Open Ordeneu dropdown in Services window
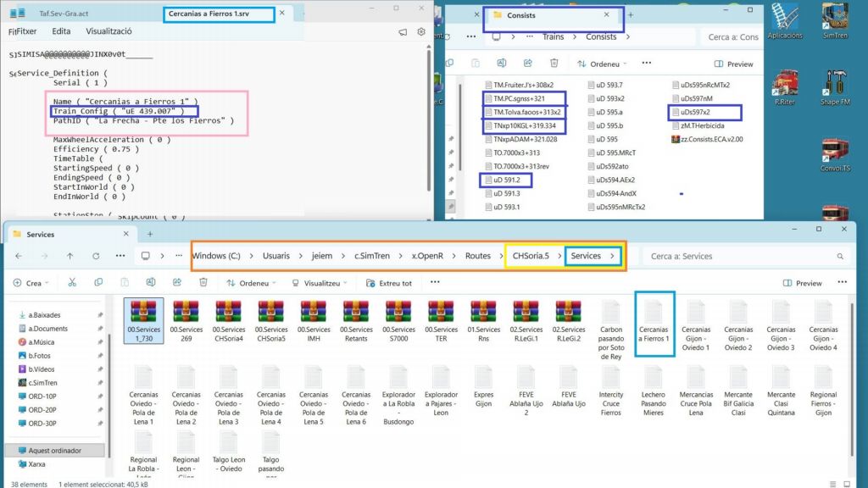This screenshot has width=868, height=488. click(x=251, y=283)
